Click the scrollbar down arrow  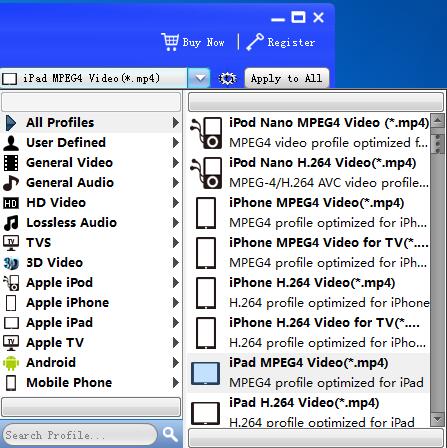point(437,419)
